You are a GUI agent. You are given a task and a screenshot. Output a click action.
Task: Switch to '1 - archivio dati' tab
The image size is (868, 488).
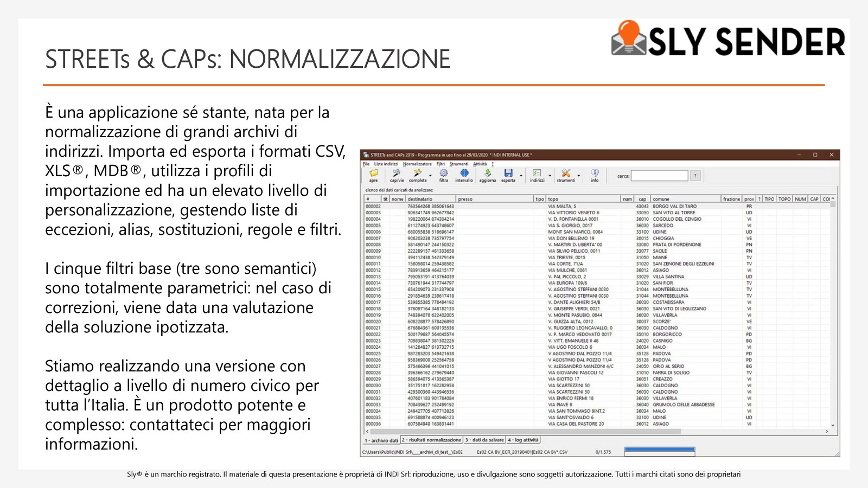381,440
